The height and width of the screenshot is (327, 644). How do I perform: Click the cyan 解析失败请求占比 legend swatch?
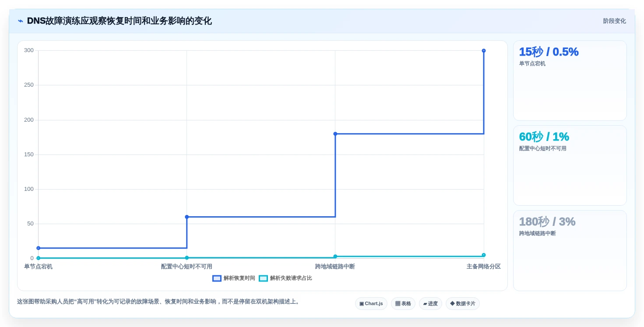coord(263,278)
